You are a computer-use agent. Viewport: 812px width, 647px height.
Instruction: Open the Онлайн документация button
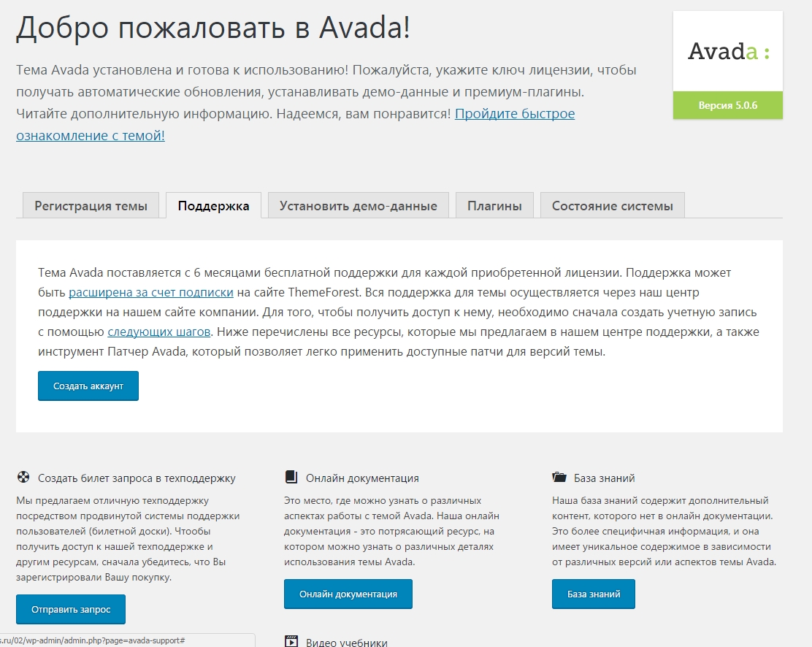click(x=348, y=594)
